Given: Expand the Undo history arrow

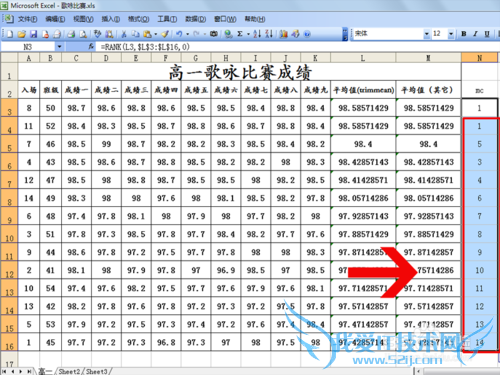Looking at the screenshot, I should pyautogui.click(x=187, y=34).
